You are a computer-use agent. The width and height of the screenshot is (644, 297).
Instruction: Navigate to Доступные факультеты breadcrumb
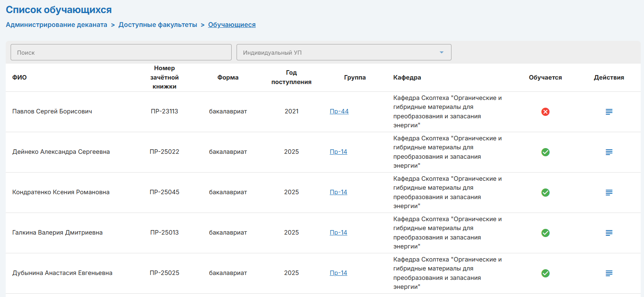[157, 25]
